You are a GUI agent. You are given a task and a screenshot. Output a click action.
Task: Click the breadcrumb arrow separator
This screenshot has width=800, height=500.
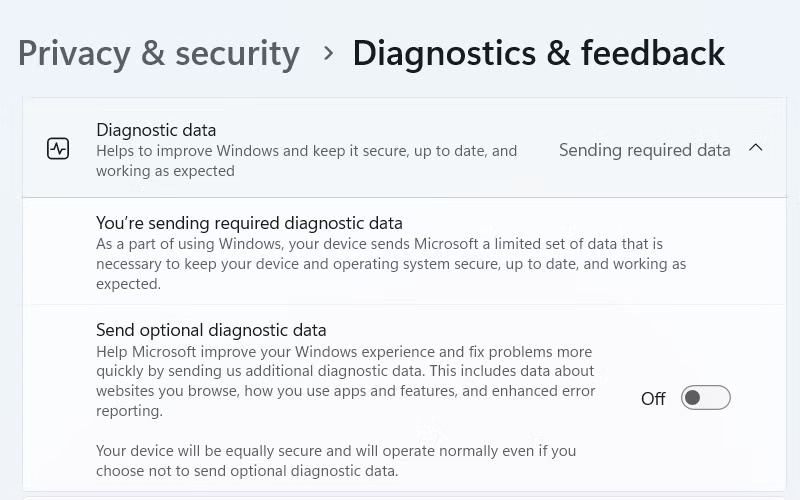click(x=328, y=53)
